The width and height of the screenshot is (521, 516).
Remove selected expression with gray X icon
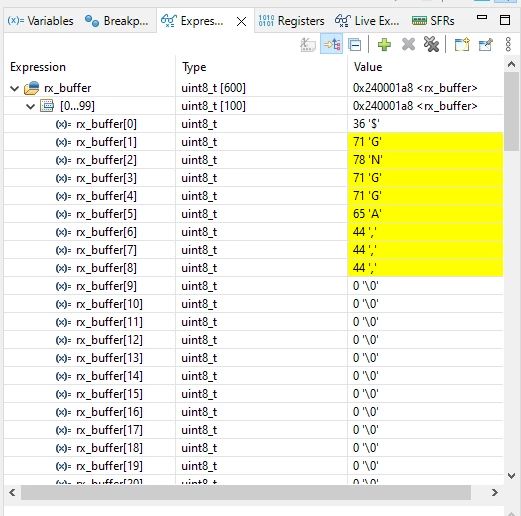[408, 44]
